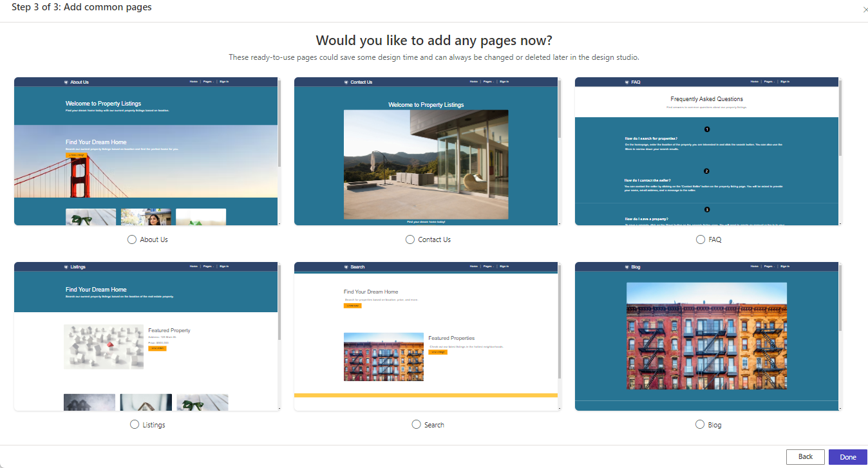
Task: Open Pages dropdown in Contact Us preview
Action: pos(489,82)
